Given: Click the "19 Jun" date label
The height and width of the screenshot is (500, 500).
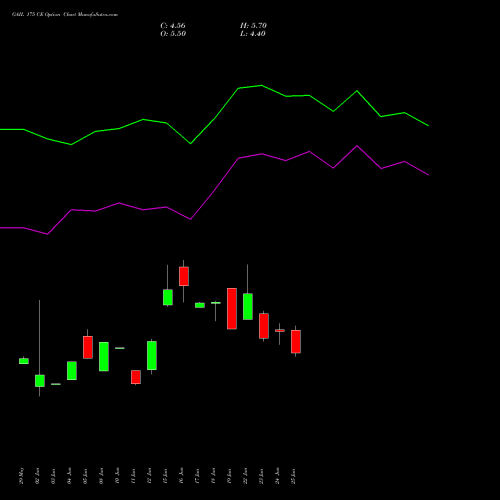Looking at the screenshot, I should [x=230, y=476].
